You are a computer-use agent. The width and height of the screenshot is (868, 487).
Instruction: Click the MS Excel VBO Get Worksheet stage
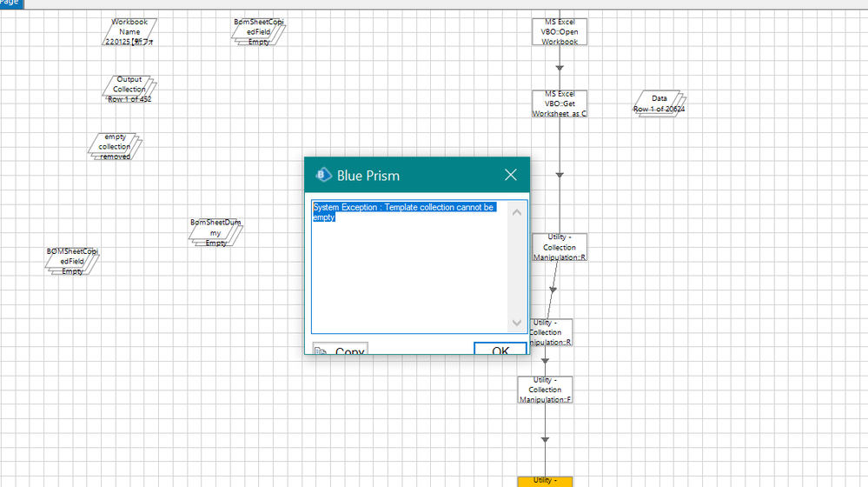[560, 103]
